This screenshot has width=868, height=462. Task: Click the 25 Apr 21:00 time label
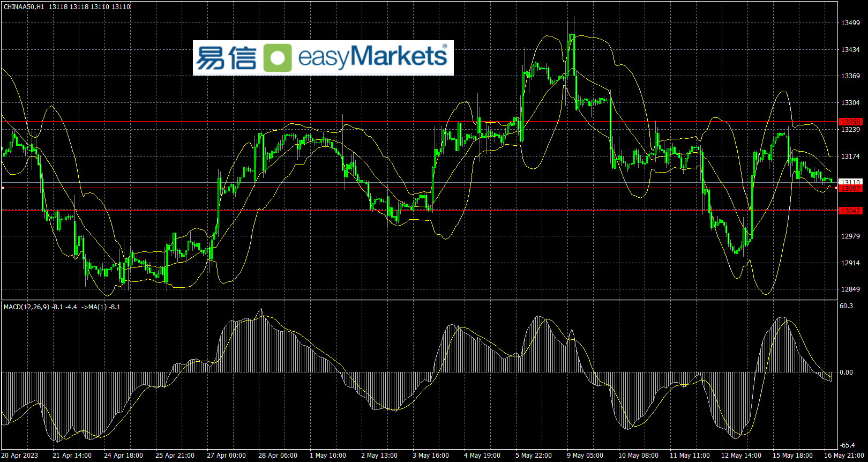tap(175, 456)
